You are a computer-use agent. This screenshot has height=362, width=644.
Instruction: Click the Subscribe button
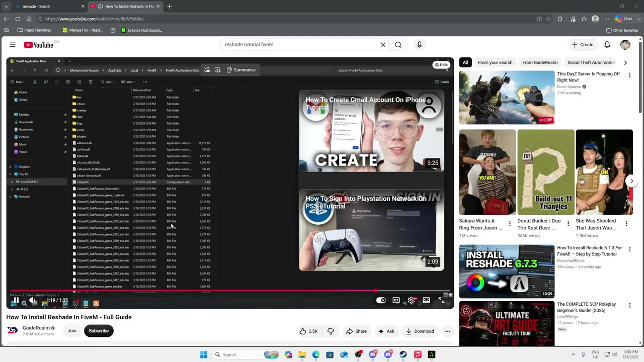click(99, 331)
